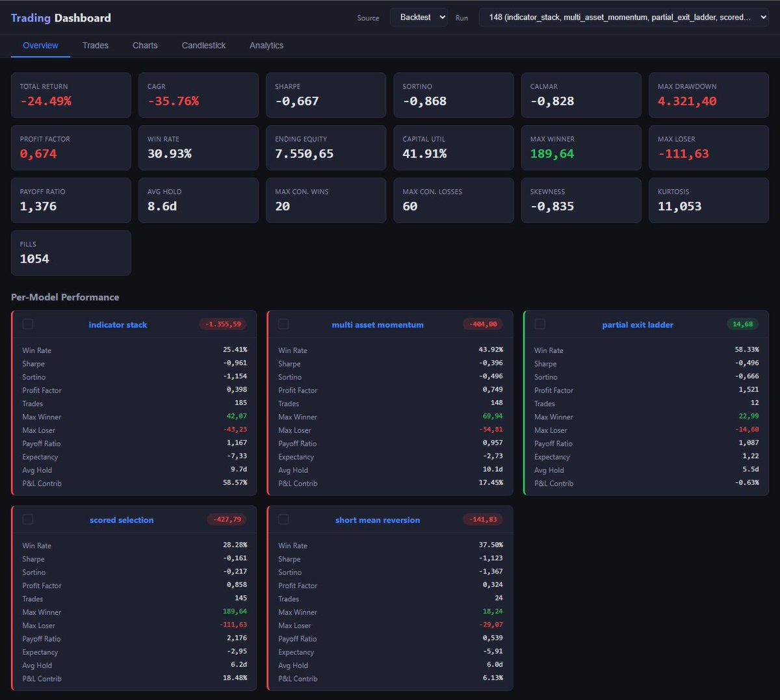The width and height of the screenshot is (780, 700).
Task: Check the indicator stack model checkbox
Action: 27,324
